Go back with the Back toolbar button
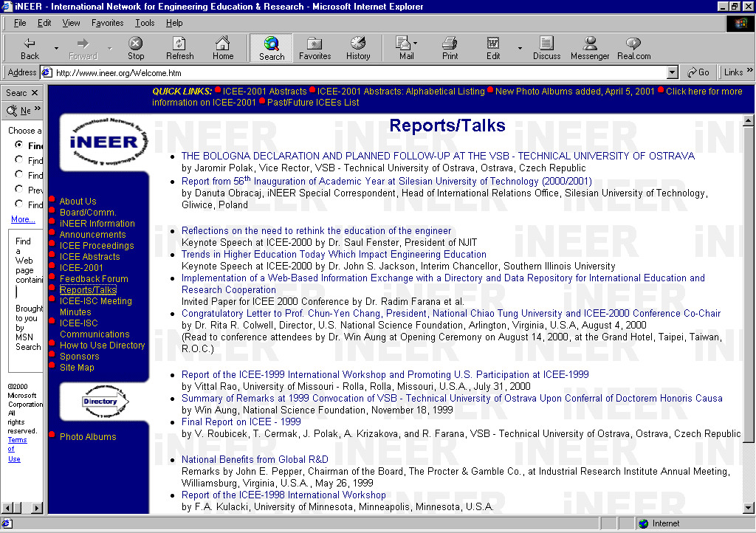Viewport: 756px width, 533px height. tap(30, 48)
